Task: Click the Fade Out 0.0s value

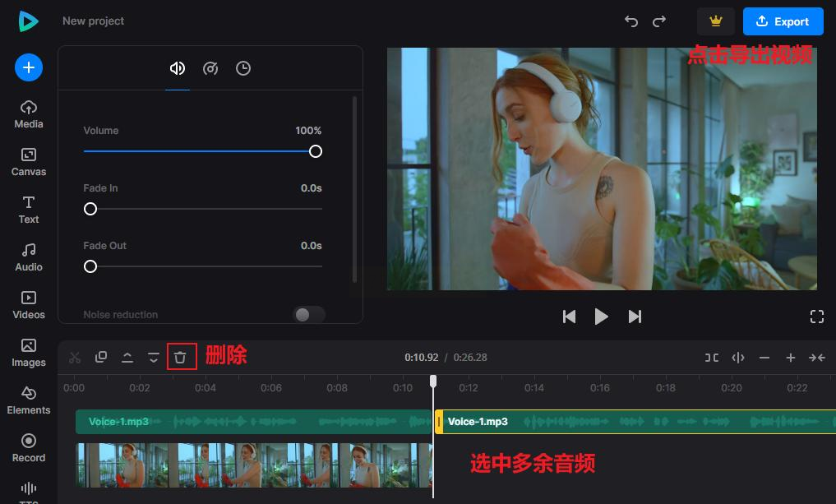Action: pyautogui.click(x=312, y=246)
